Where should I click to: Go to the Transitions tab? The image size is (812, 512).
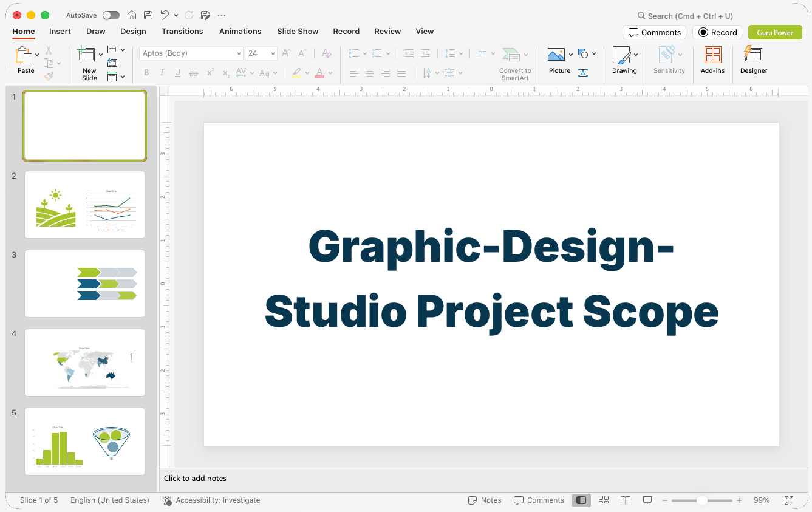pos(182,32)
